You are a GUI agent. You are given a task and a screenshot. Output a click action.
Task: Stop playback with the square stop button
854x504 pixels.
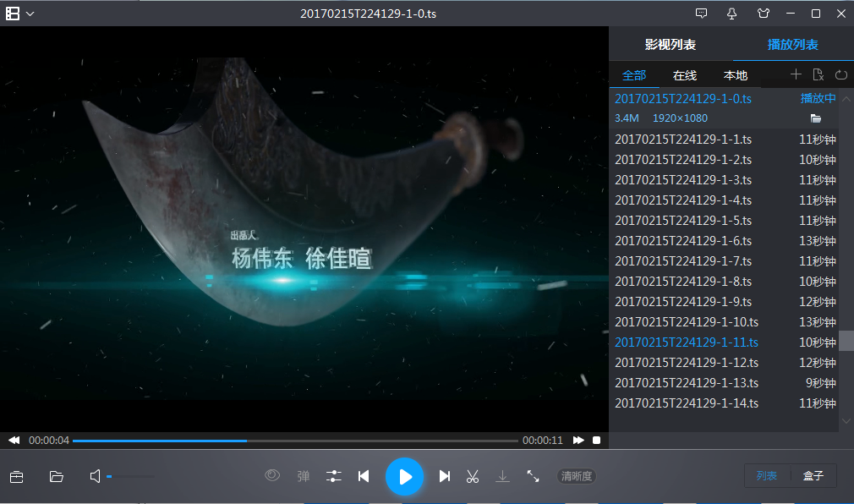coord(597,441)
